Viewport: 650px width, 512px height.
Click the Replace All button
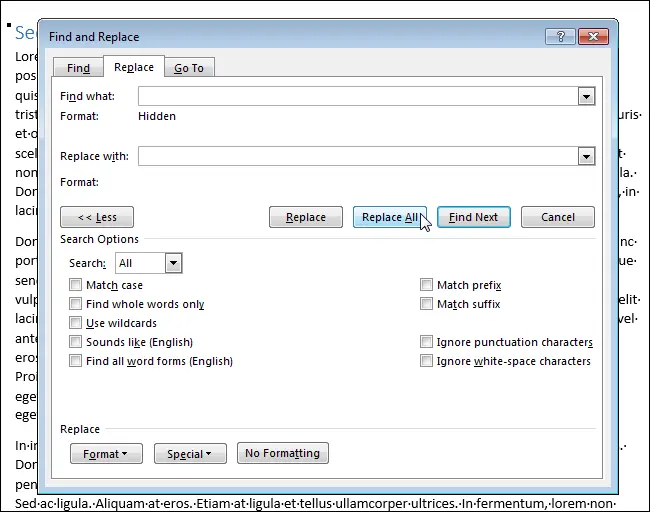pos(390,217)
